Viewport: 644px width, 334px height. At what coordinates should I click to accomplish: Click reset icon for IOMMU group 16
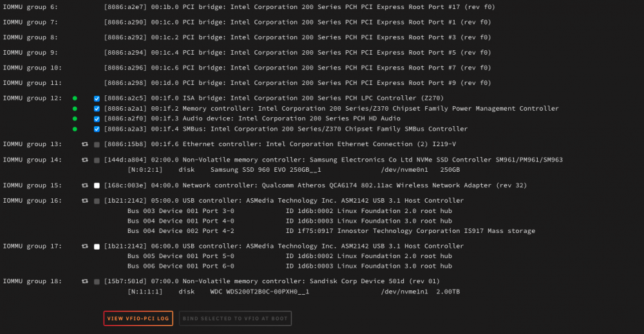85,201
